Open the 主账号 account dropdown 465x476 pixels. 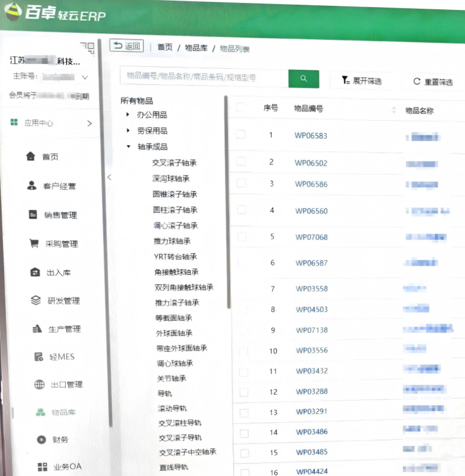85,77
